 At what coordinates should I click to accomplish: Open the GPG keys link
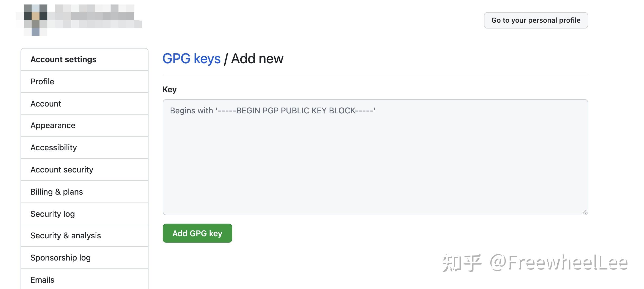191,59
